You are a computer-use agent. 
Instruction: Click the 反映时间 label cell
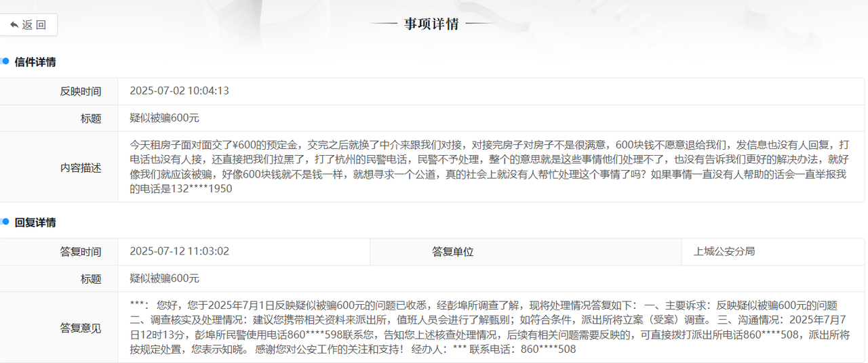click(x=81, y=91)
